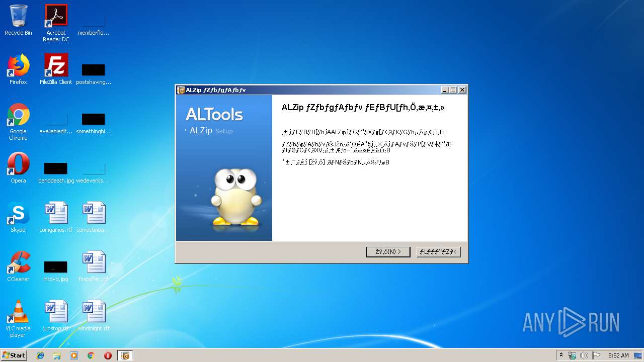Minimize the ALZip setup window

[445, 90]
